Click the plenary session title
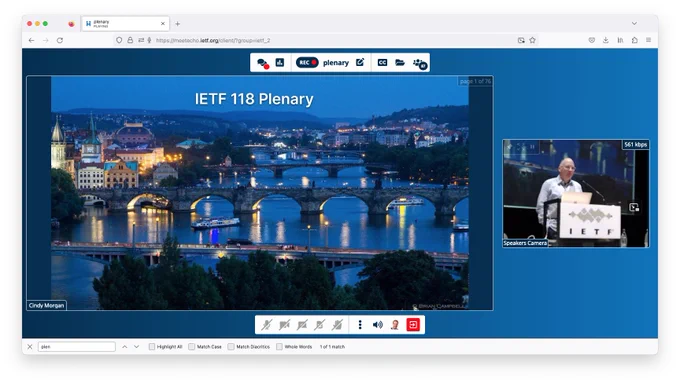This screenshot has height=384, width=680. click(x=336, y=63)
